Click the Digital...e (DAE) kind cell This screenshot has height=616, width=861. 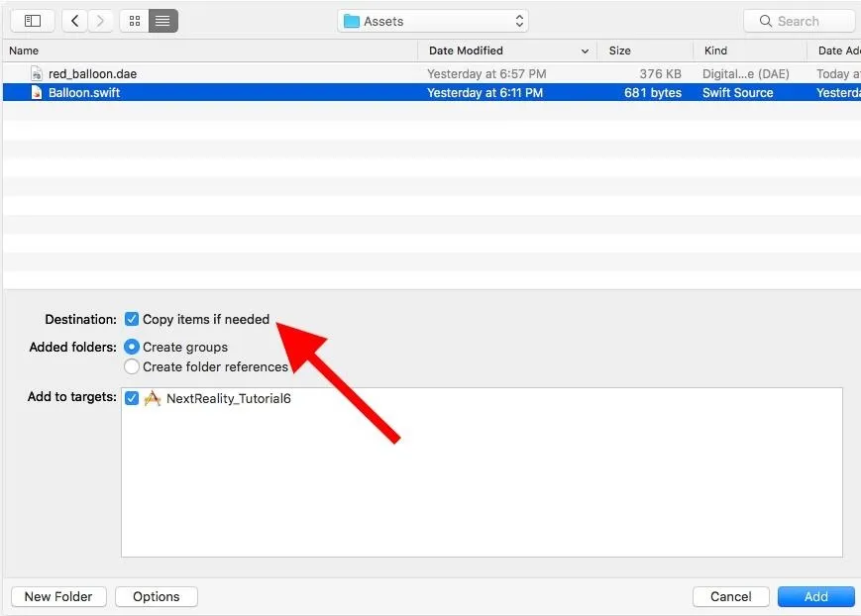[x=746, y=73]
